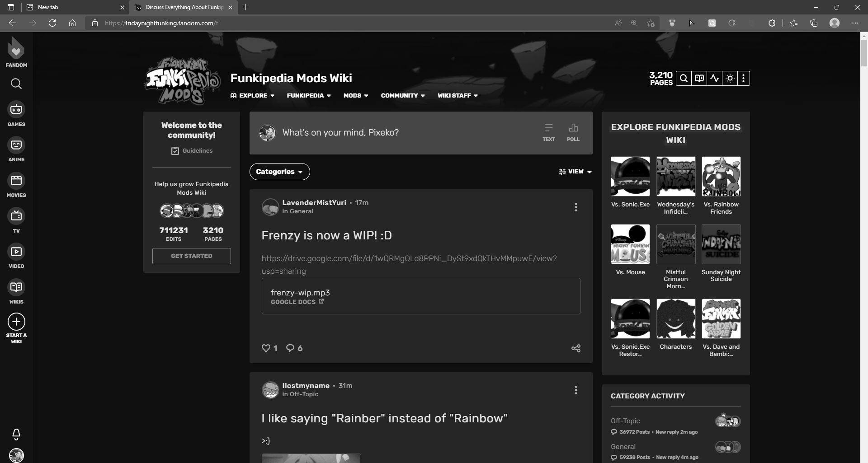
Task: Open the wiki header more options menu
Action: pyautogui.click(x=744, y=79)
